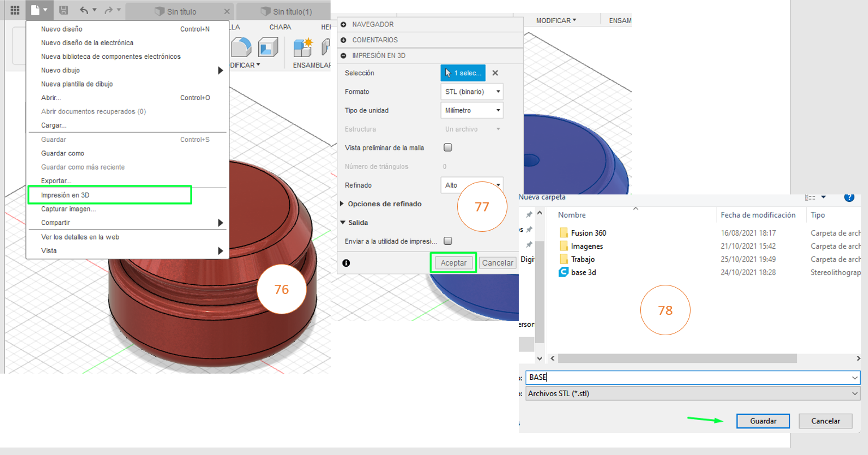The width and height of the screenshot is (868, 455).
Task: Click the Save disk icon
Action: [x=64, y=10]
